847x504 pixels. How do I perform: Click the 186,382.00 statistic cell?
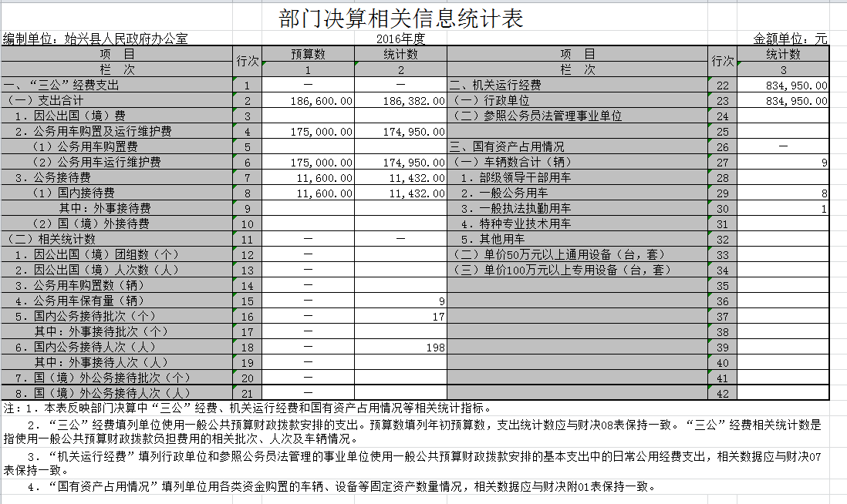401,100
